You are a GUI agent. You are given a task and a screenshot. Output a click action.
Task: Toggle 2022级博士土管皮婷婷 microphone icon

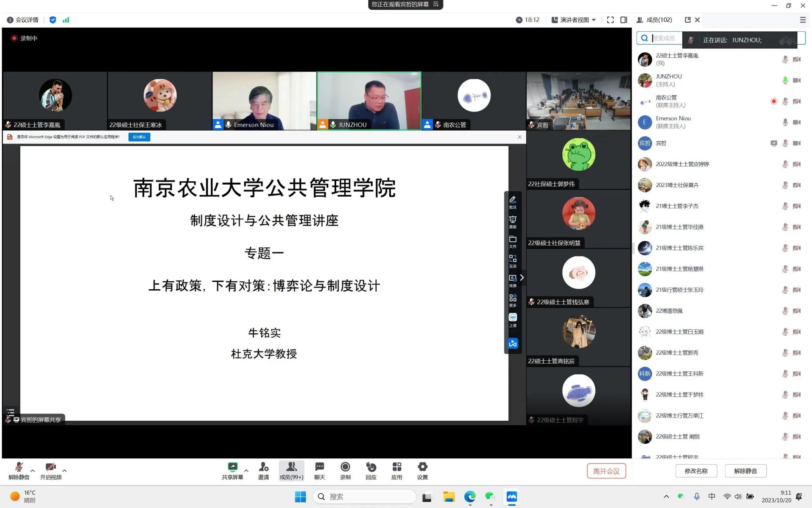pos(785,164)
